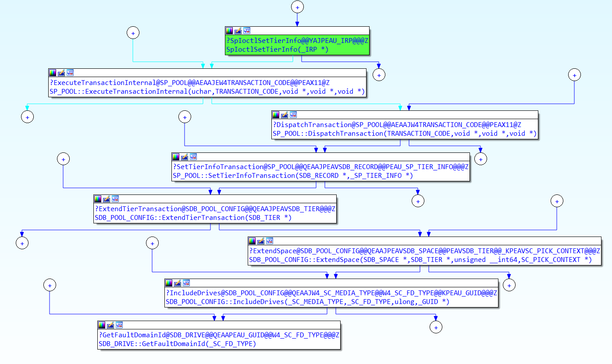This screenshot has height=364, width=612.
Task: Click the pencil edit icon on SpIoctlSetTierInfo node
Action: (x=238, y=31)
